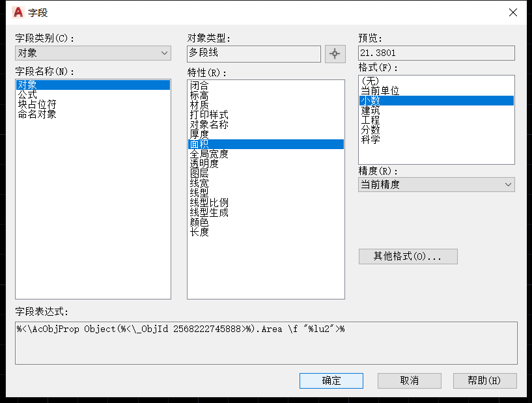Select 块占位符 in field name list

coord(93,104)
